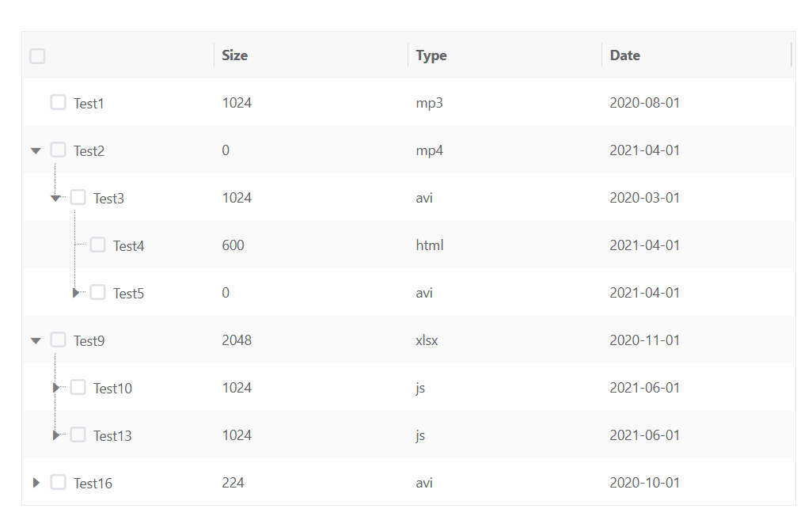Click the xlsx type cell
The height and width of the screenshot is (520, 812).
427,340
